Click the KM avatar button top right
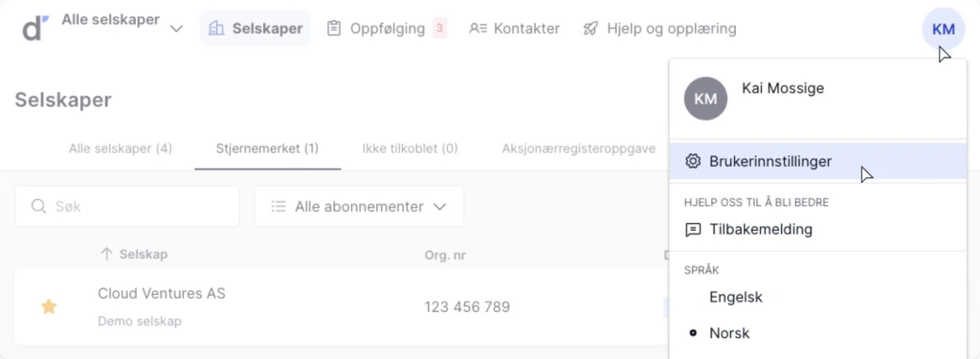 [x=943, y=29]
